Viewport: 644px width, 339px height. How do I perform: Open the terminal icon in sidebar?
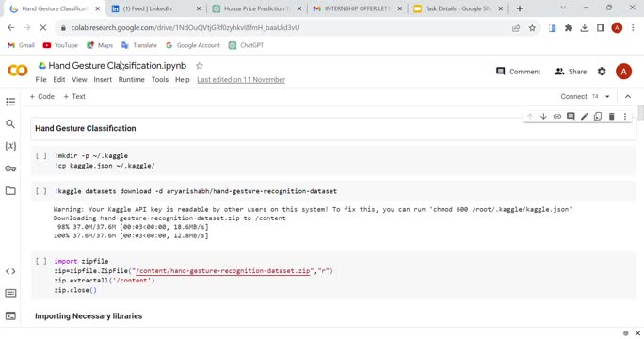(x=10, y=315)
